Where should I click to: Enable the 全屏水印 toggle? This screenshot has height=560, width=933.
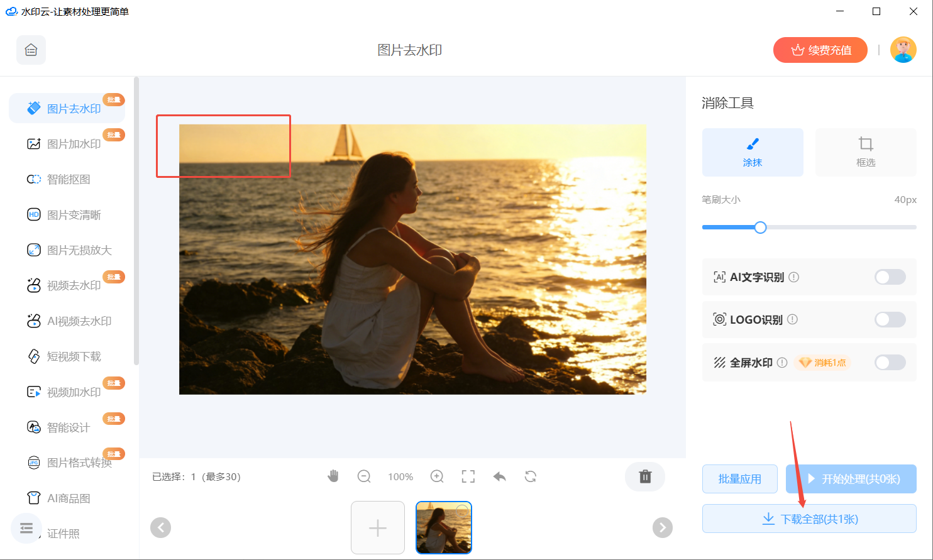[x=890, y=363]
